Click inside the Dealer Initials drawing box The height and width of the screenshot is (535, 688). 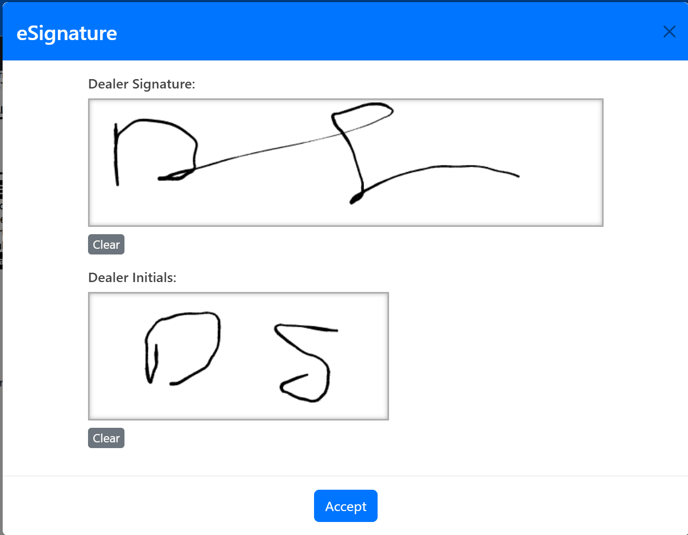(x=238, y=356)
